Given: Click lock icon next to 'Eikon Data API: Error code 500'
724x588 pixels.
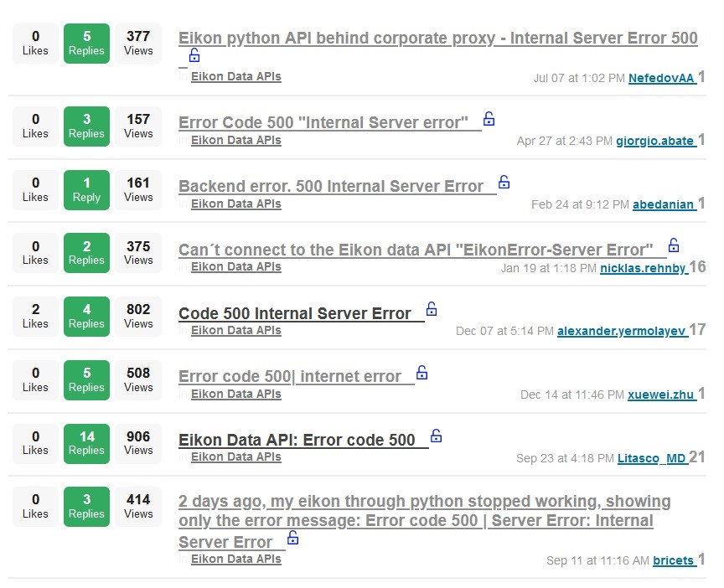Looking at the screenshot, I should click(436, 436).
